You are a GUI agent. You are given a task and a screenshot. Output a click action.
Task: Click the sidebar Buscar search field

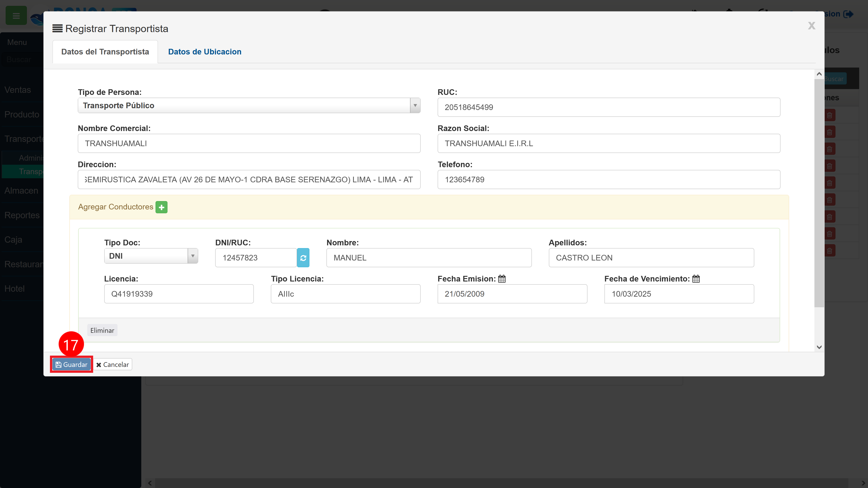pyautogui.click(x=22, y=60)
